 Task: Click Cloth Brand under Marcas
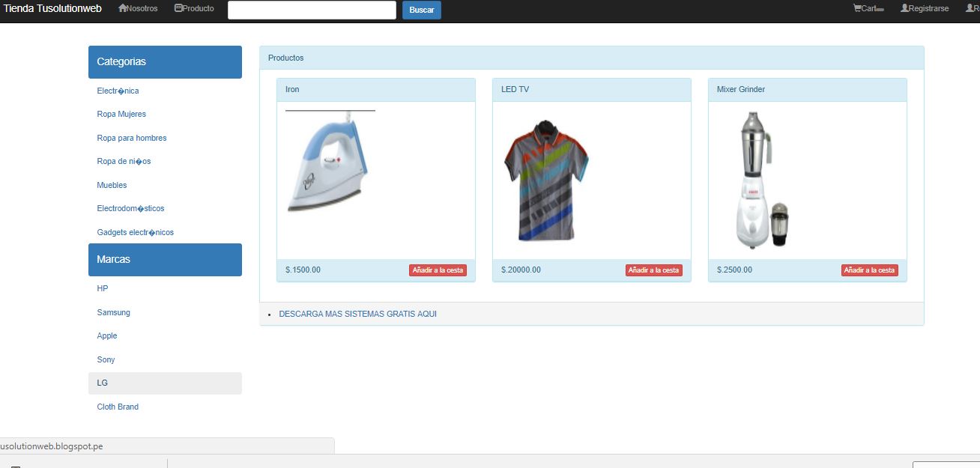117,407
